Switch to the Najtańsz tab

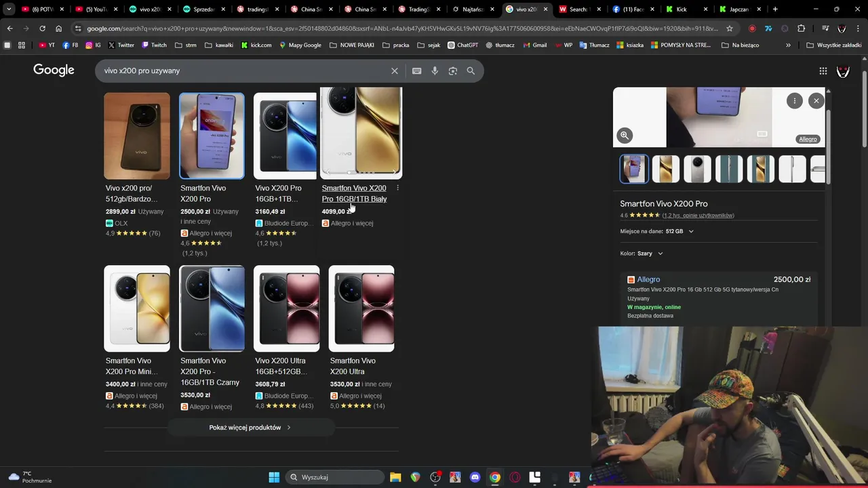pos(472,9)
